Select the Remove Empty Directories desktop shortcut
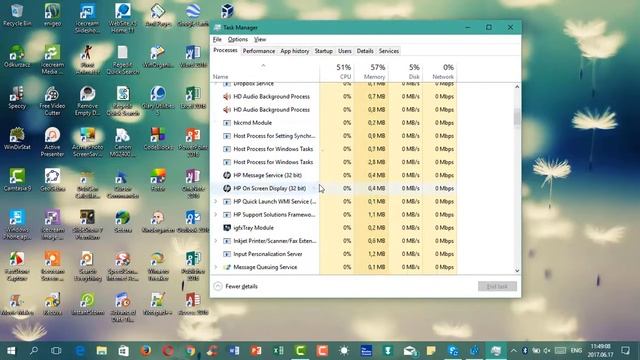Viewport: 640px width, 360px height. (x=87, y=100)
